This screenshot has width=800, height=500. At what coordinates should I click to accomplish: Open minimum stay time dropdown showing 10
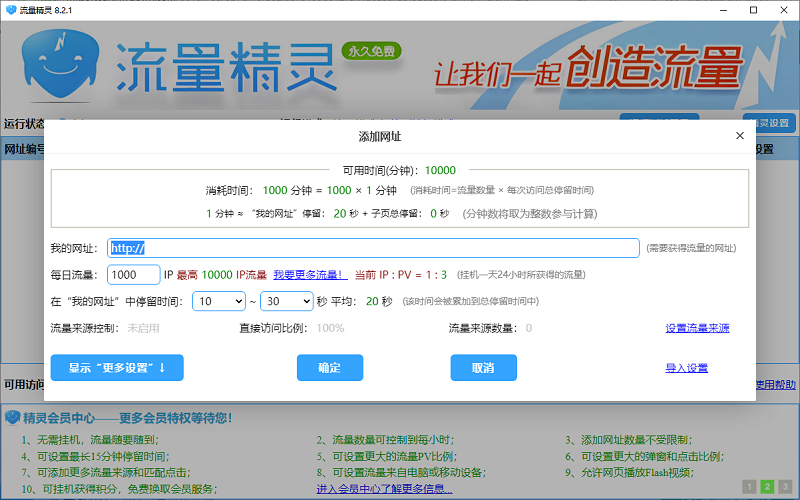click(x=219, y=300)
